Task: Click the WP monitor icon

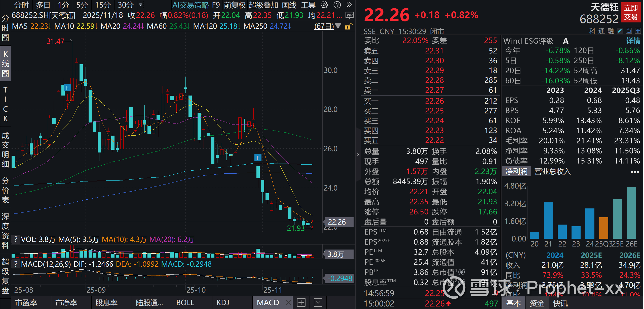Action: [349, 15]
